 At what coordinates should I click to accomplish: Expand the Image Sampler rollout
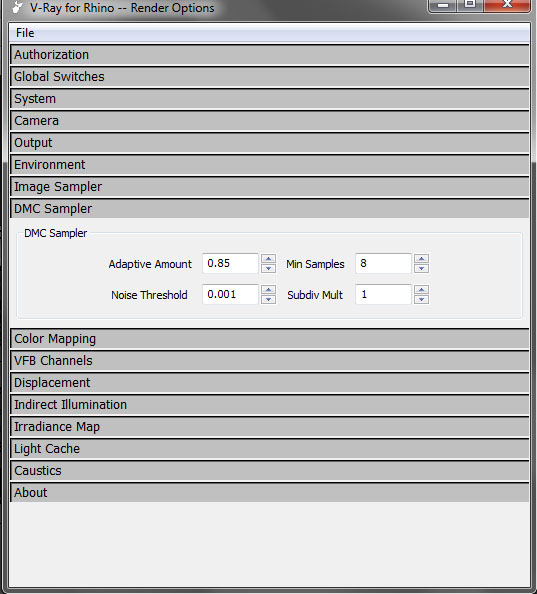[x=270, y=187]
